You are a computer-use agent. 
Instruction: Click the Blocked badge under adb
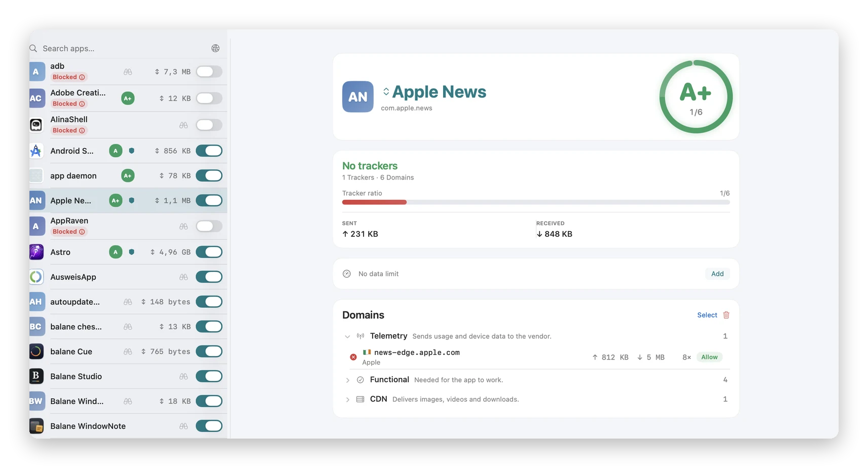tap(69, 77)
